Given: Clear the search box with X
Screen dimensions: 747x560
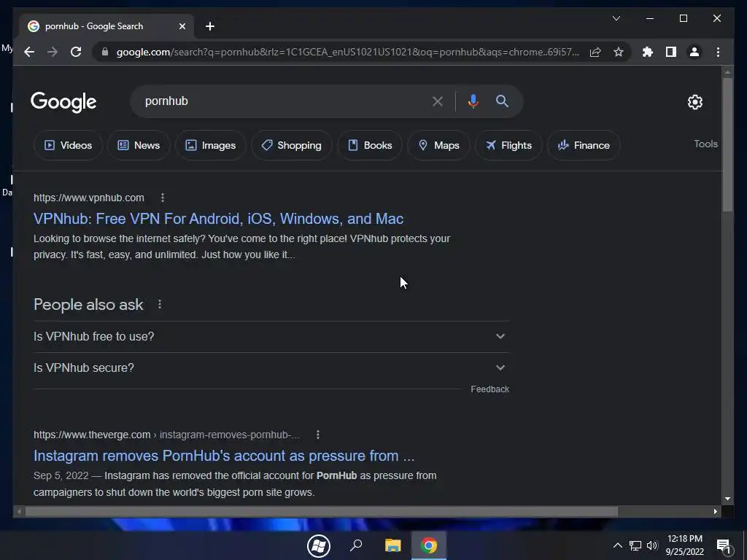Looking at the screenshot, I should click(438, 101).
